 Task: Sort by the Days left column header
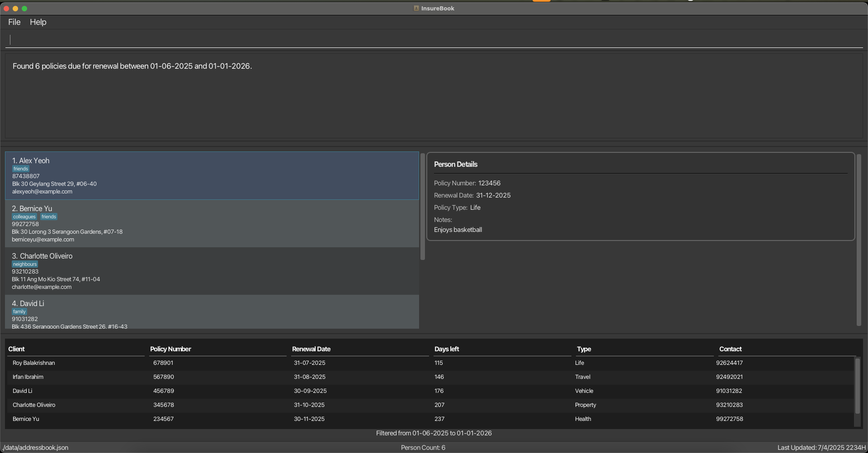[502, 349]
